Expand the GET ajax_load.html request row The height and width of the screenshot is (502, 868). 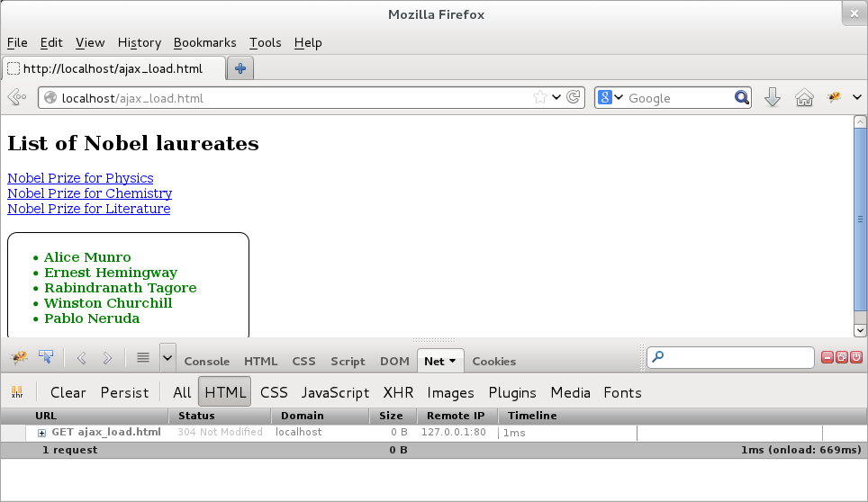(x=42, y=433)
